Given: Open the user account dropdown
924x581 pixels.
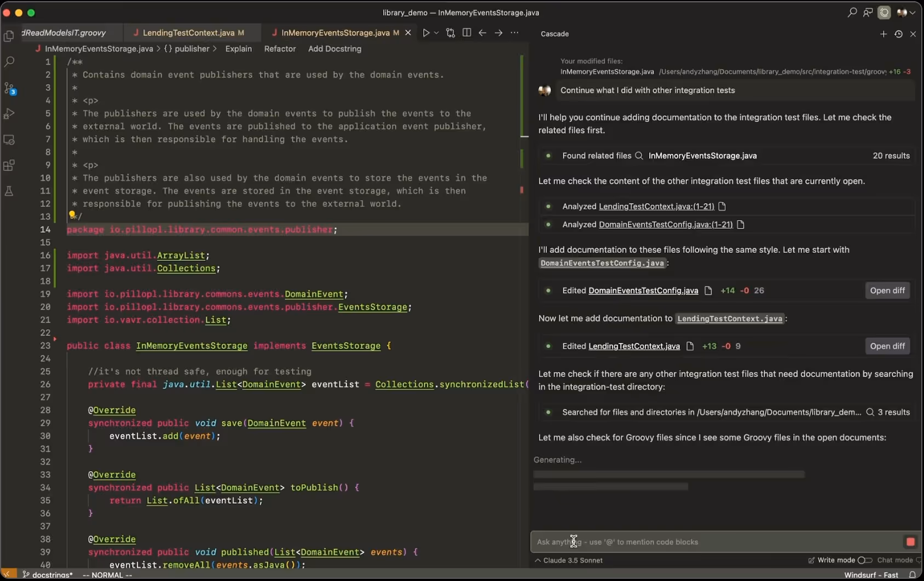Looking at the screenshot, I should [x=906, y=12].
